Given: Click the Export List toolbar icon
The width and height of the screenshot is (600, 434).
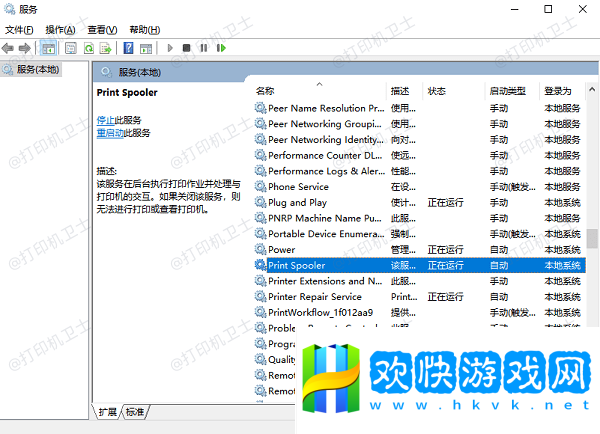Looking at the screenshot, I should pos(106,48).
